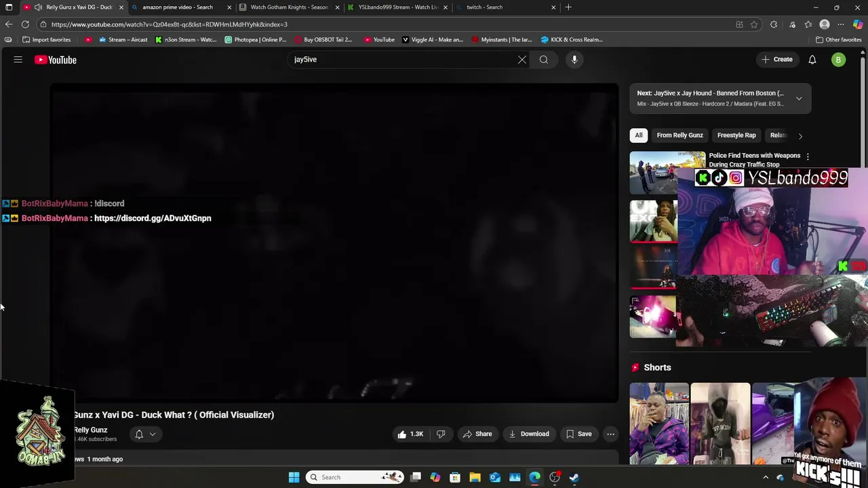Clear the jay5ive search text
Screen dimensions: 868x488
522,60
